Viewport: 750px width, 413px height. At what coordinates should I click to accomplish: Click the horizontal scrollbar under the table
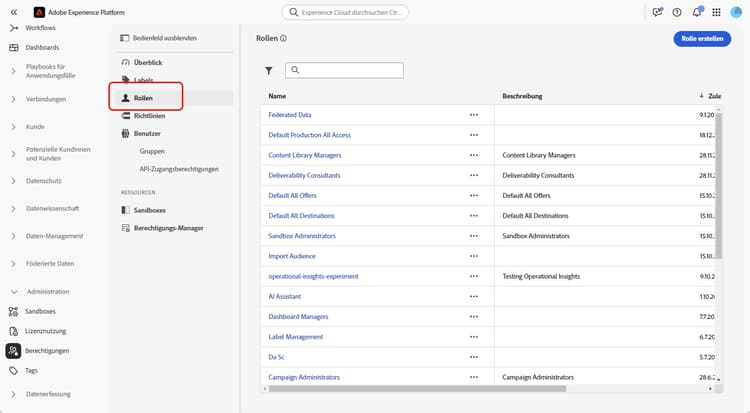pos(420,389)
